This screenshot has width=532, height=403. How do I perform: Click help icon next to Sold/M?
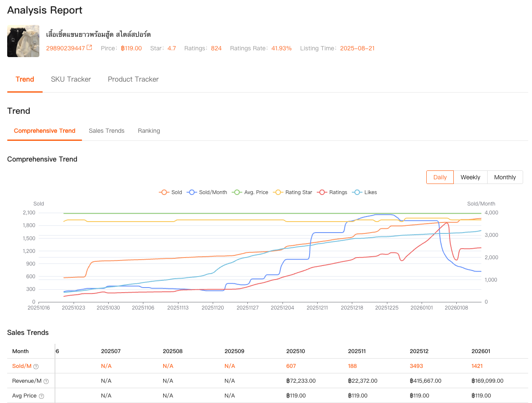coord(36,366)
